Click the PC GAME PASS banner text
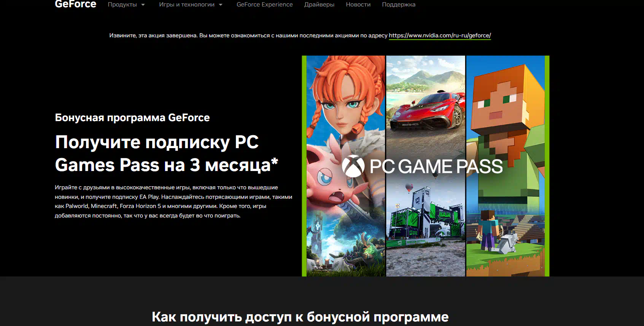The height and width of the screenshot is (326, 644). point(436,166)
